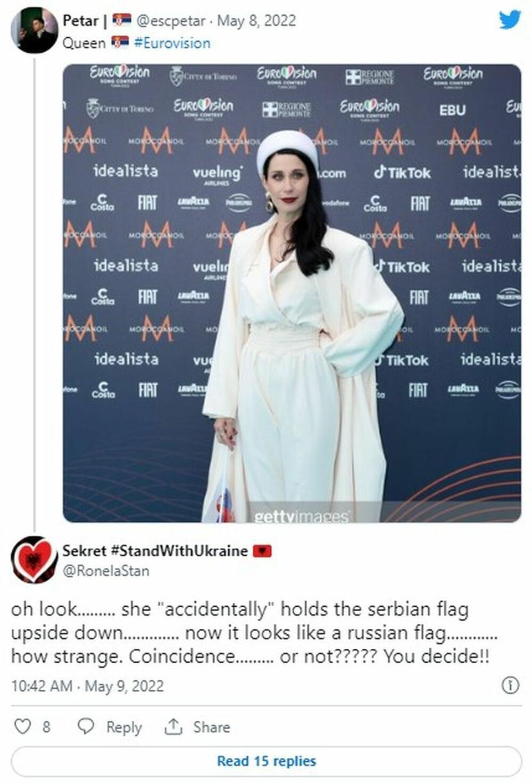Image resolution: width=532 pixels, height=783 pixels.
Task: Click the Read 15 replies button
Action: pyautogui.click(x=266, y=761)
